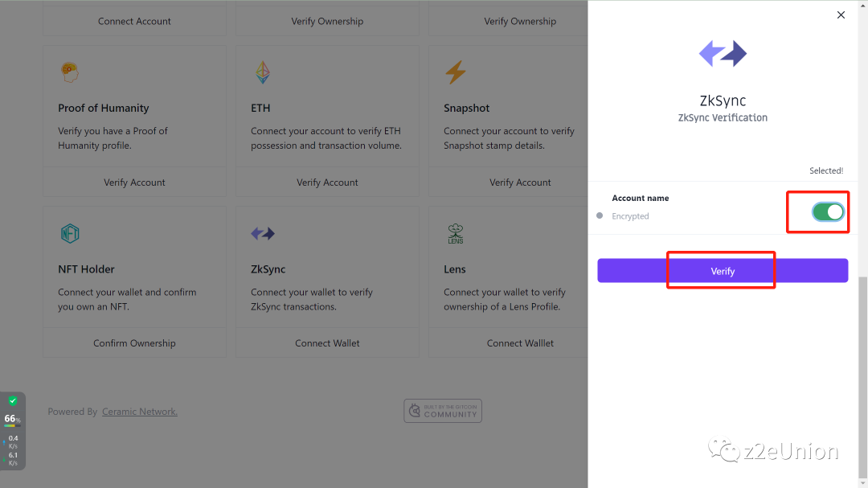
Task: Click the large ZkSync logo in side panel
Action: tap(723, 54)
